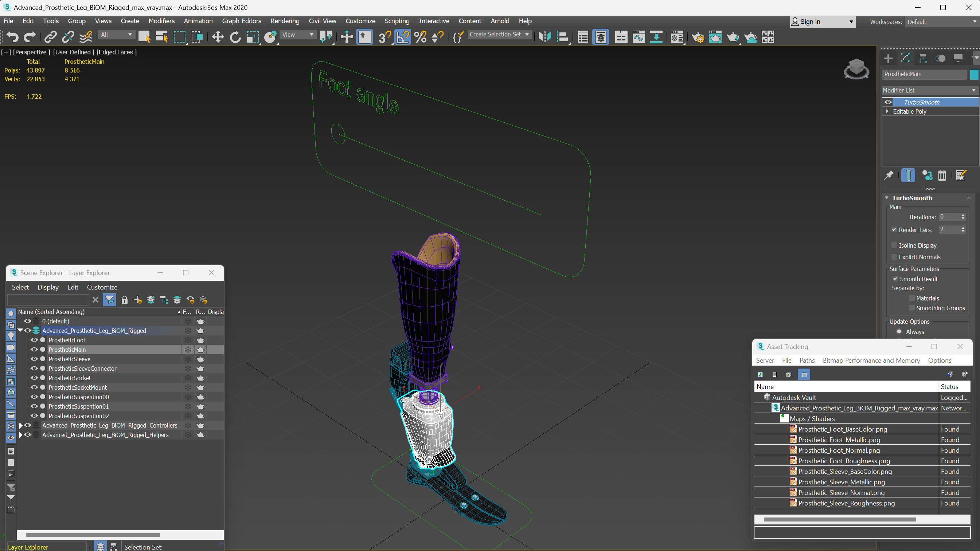Click the Iterations spinner arrows
Viewport: 980px width, 551px height.
[x=963, y=217]
